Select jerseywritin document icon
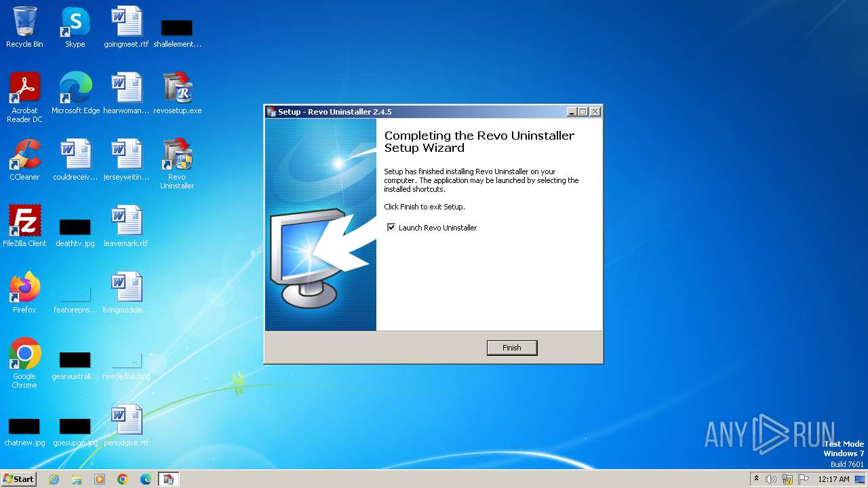 [x=126, y=160]
